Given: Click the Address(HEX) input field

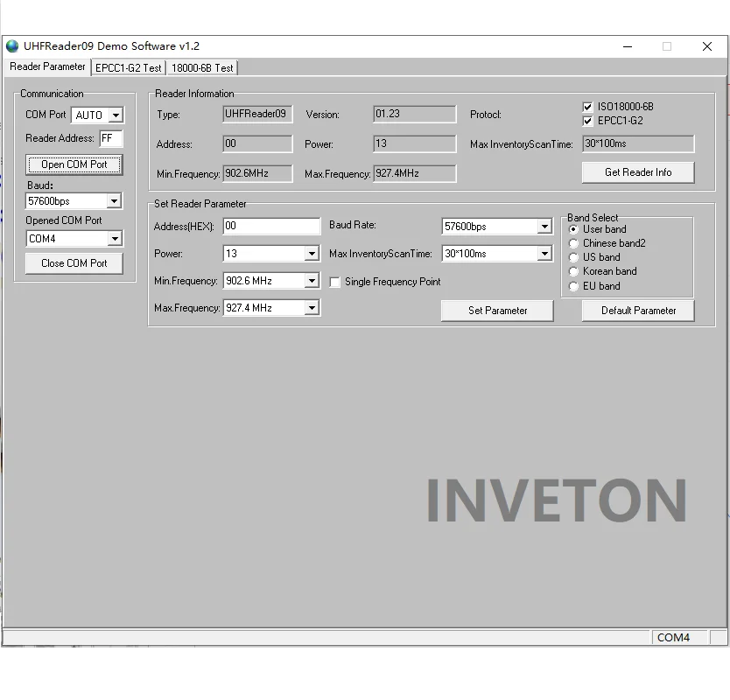Looking at the screenshot, I should (x=271, y=227).
